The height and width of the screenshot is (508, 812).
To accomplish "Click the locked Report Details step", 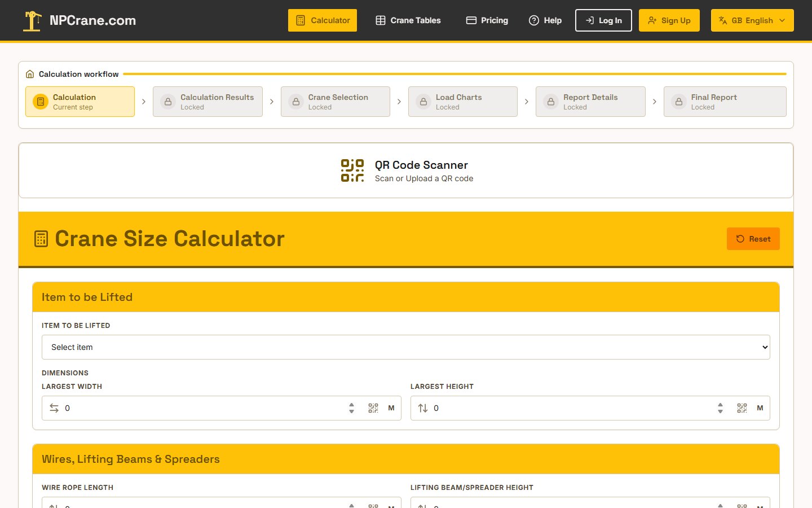I will click(x=590, y=102).
